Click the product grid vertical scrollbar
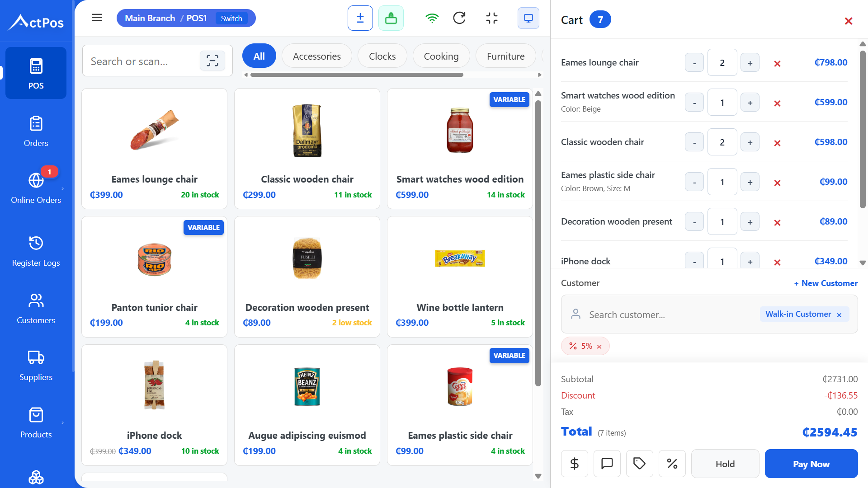 coord(538,243)
